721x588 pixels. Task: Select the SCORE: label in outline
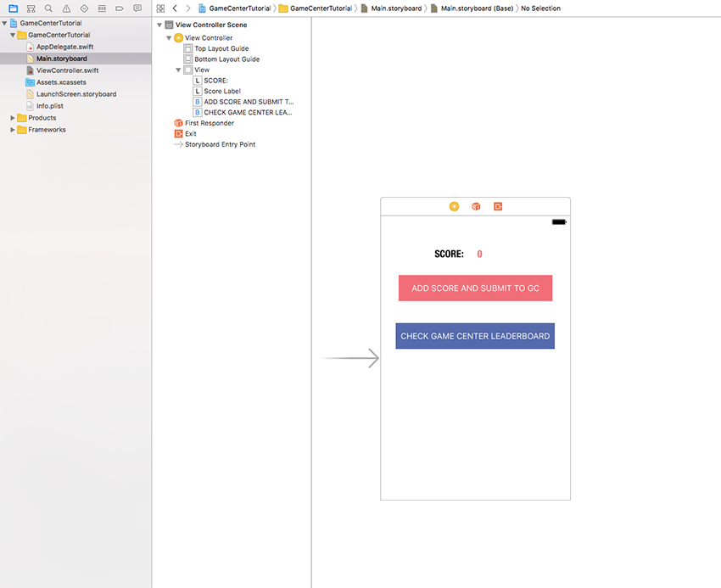215,81
